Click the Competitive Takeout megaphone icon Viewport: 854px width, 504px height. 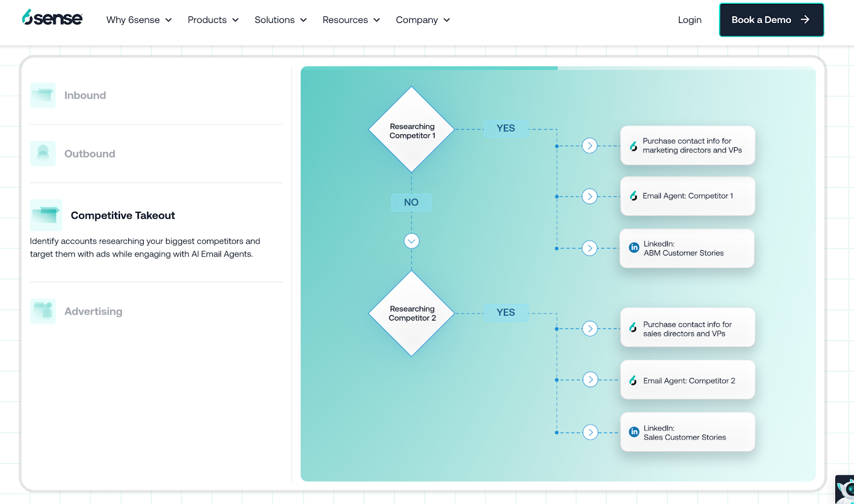tap(46, 215)
